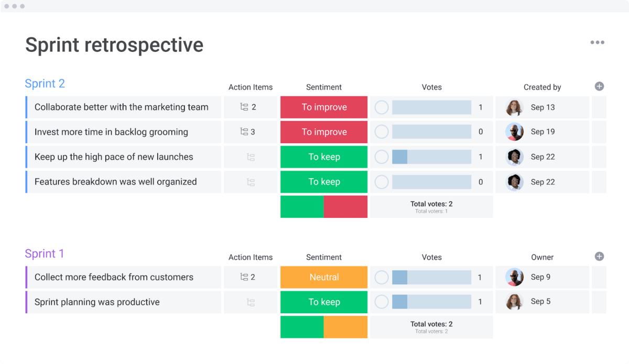The height and width of the screenshot is (364, 629).
Task: Collapse the Sprint 2 group title
Action: 45,84
